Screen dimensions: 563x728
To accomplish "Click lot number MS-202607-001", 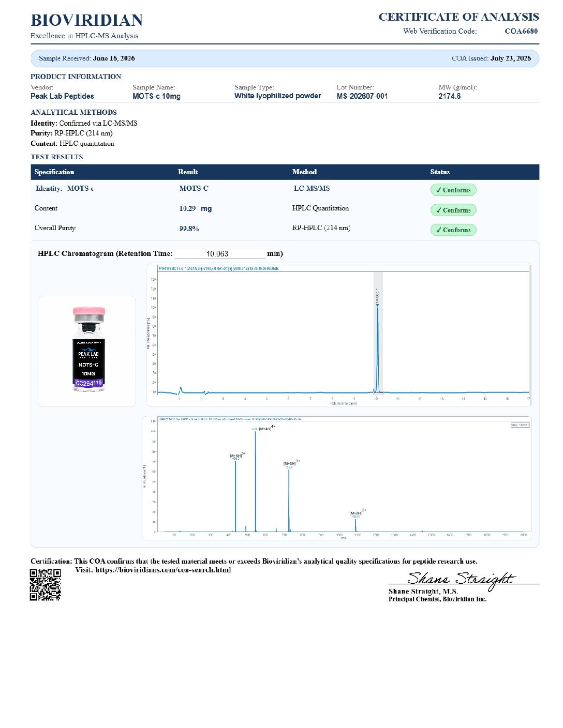I will pos(362,96).
